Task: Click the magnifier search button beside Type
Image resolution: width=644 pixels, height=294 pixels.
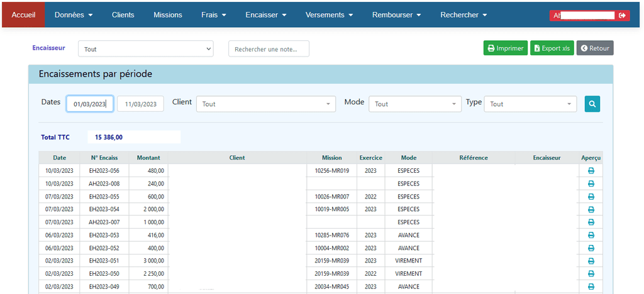Action: [x=592, y=104]
